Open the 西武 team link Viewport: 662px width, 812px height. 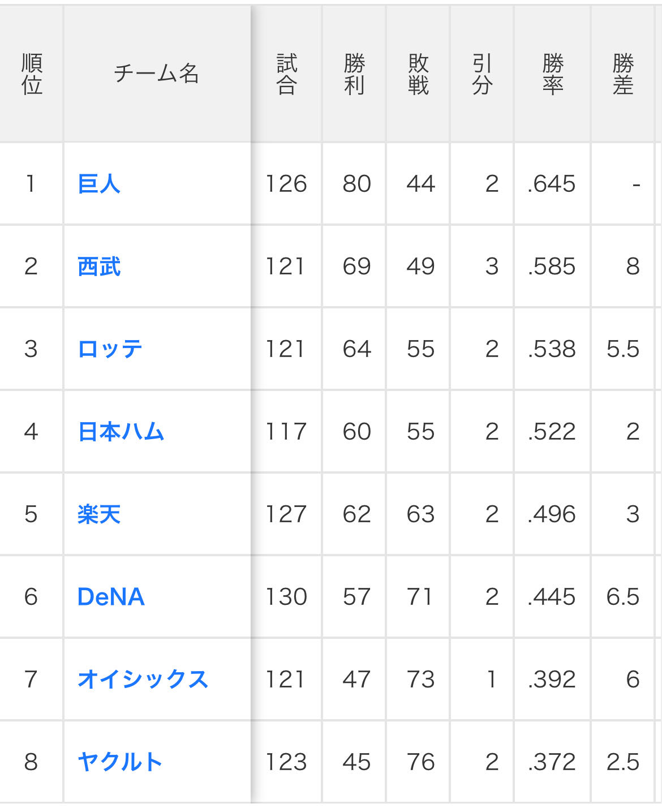(99, 267)
